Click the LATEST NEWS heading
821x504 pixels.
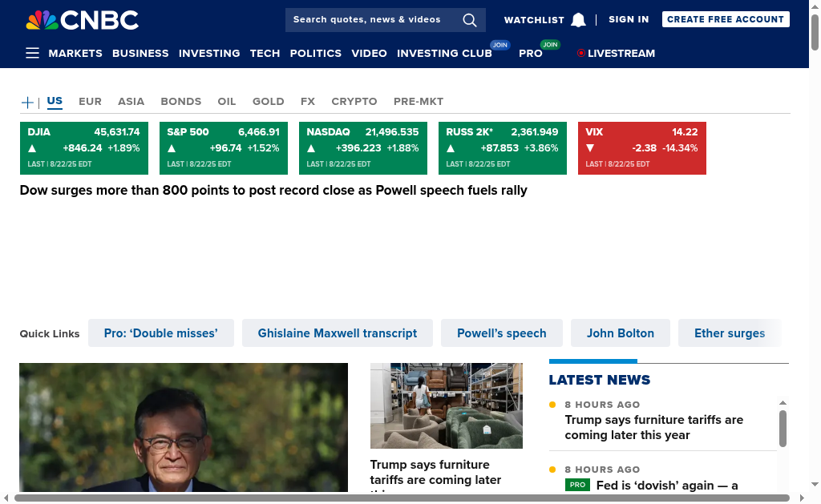(x=600, y=380)
